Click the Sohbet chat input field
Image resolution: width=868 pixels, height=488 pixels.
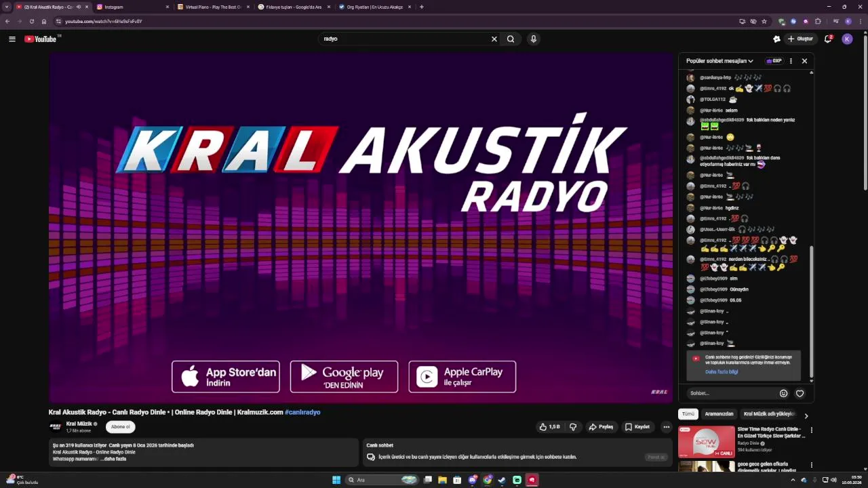pos(731,393)
